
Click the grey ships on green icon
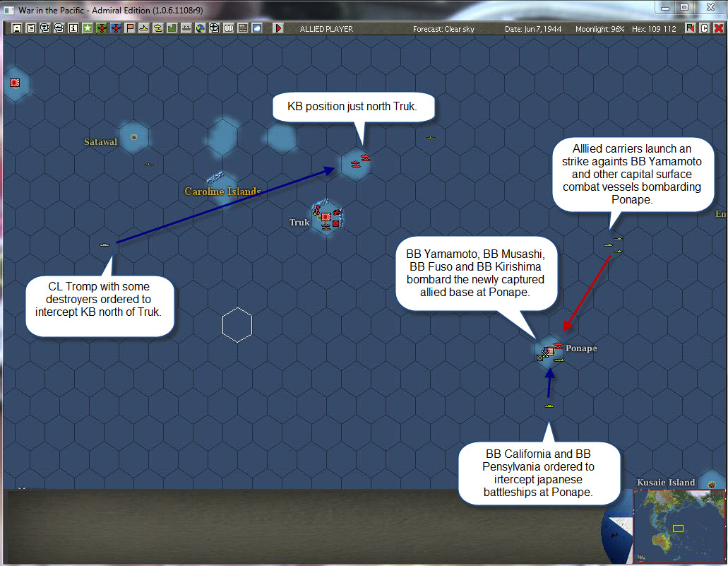click(186, 28)
